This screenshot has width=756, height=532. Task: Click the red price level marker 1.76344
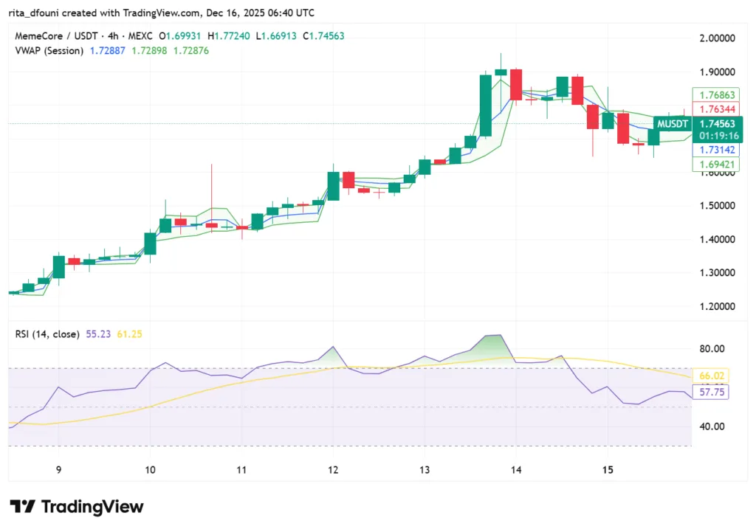(716, 107)
